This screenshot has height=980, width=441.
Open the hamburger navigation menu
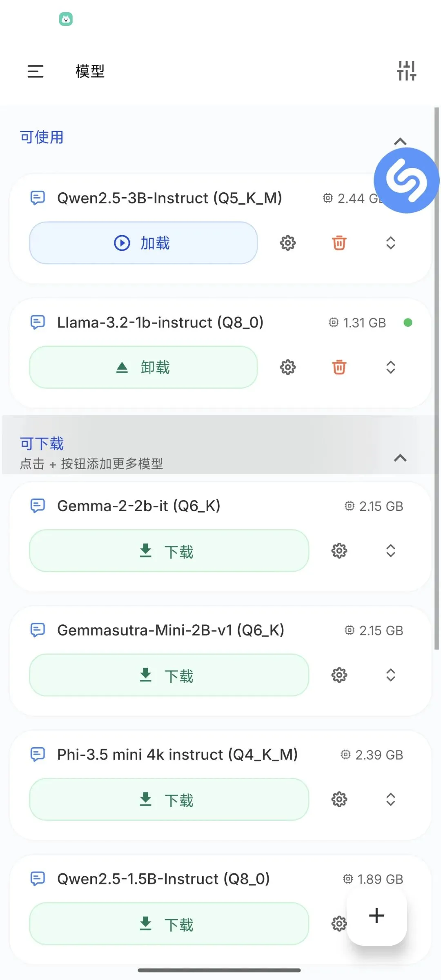[36, 71]
